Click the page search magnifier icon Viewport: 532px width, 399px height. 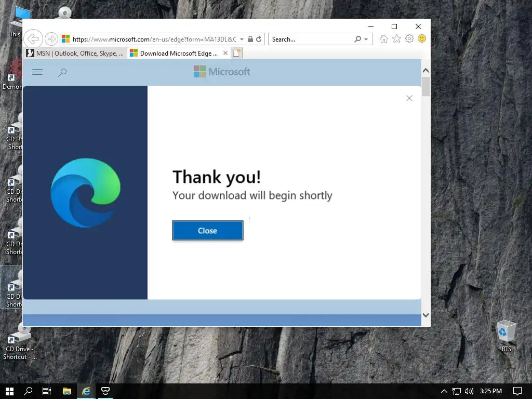(62, 72)
